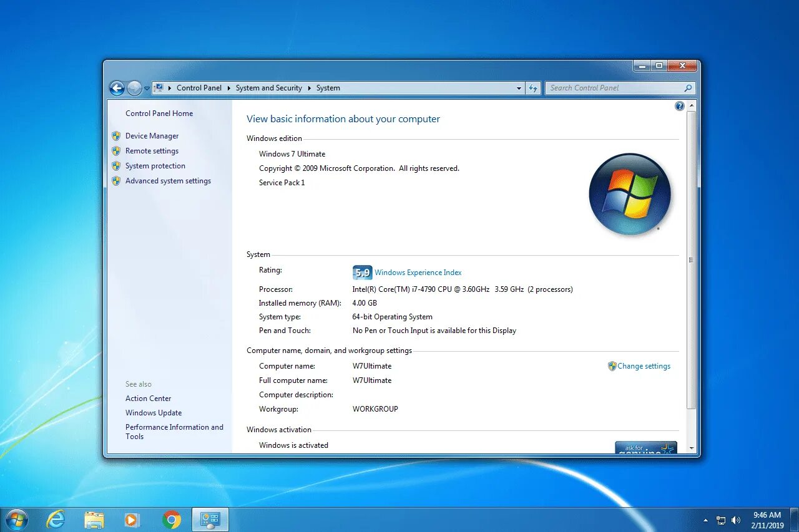
Task: Expand arrow after System and Security breadcrumb
Action: click(x=309, y=88)
